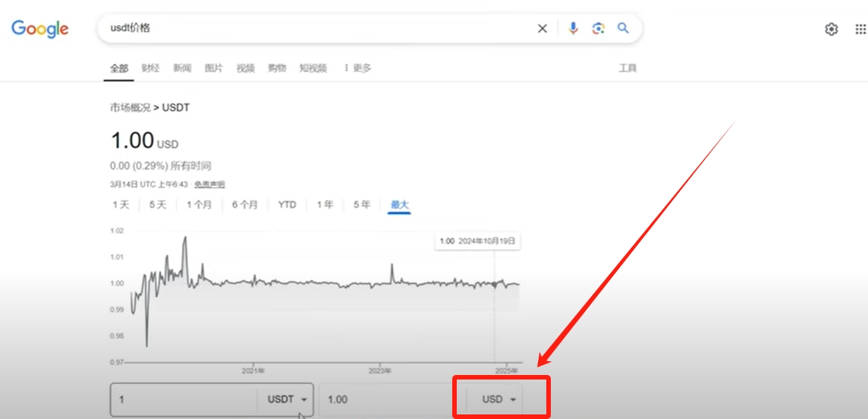Screen dimensions: 868x419
Task: Click the amount field showing 1
Action: coord(184,399)
